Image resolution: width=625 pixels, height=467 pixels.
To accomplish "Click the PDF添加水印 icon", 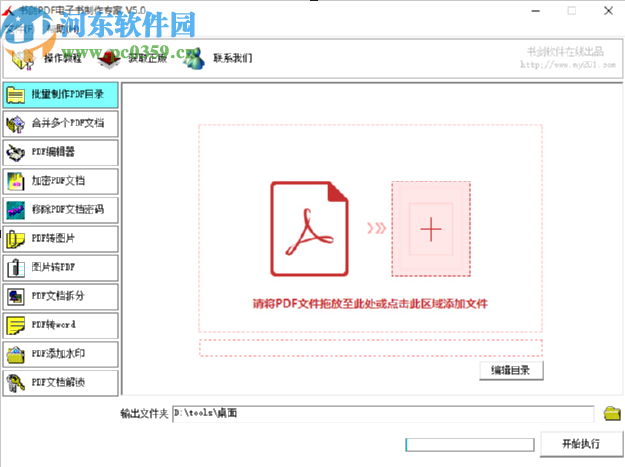I will pyautogui.click(x=16, y=354).
